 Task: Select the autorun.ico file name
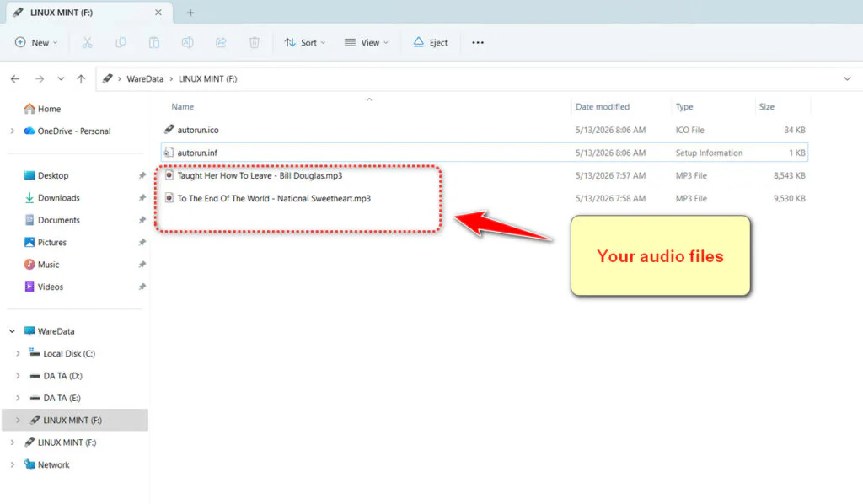197,130
